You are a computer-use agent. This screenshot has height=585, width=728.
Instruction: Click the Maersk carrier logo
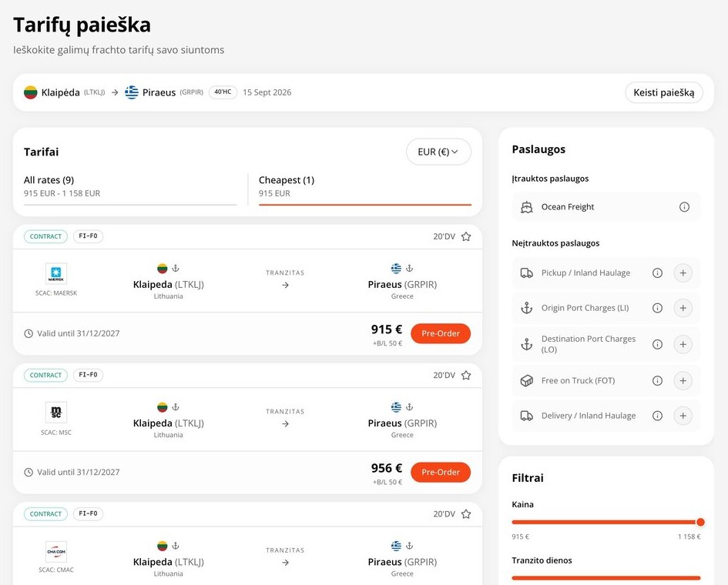tap(56, 273)
